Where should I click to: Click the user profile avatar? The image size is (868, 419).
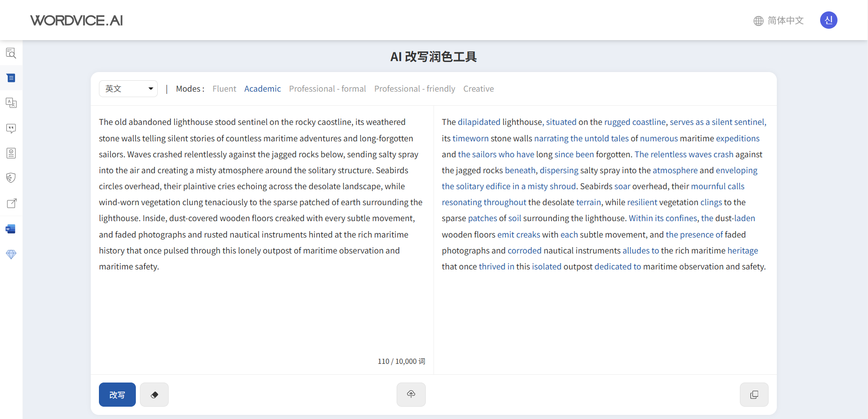click(828, 20)
